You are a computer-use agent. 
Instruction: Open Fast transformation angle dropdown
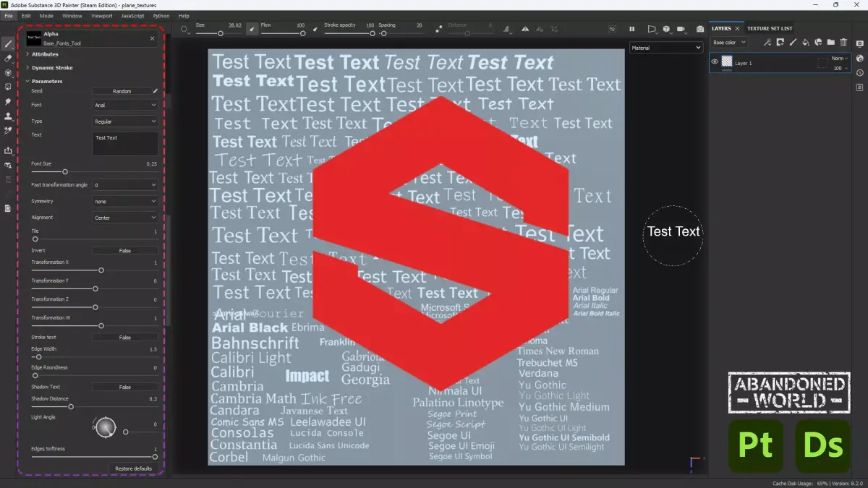(124, 185)
